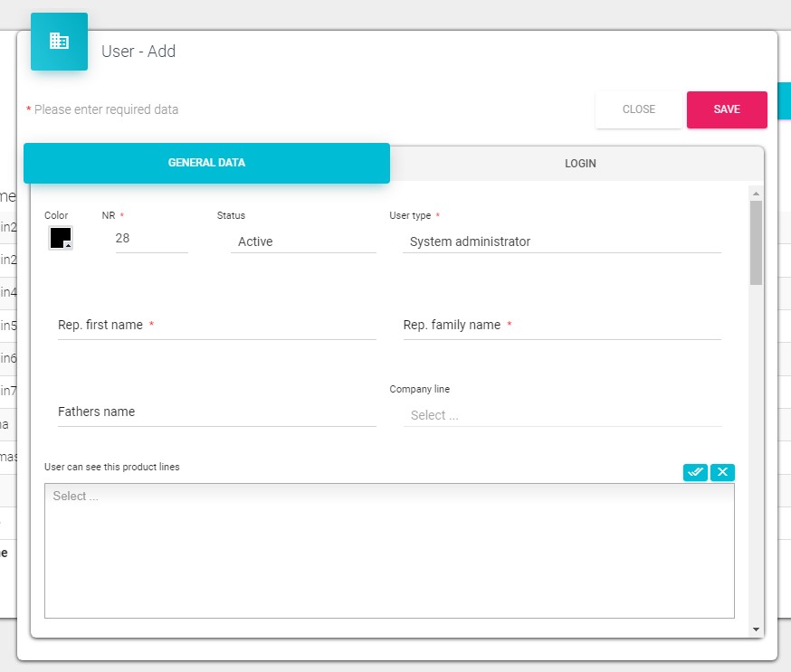
Task: Switch to the LOGIN tab
Action: [580, 164]
